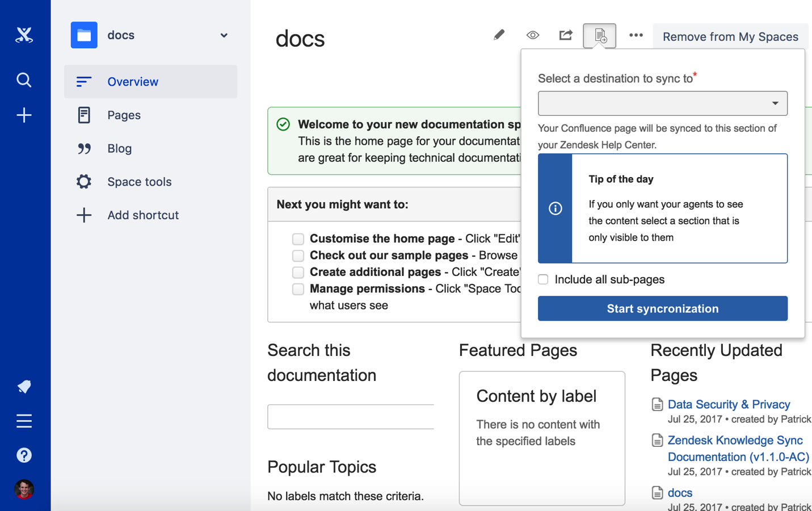Open the help question mark icon

pos(24,455)
